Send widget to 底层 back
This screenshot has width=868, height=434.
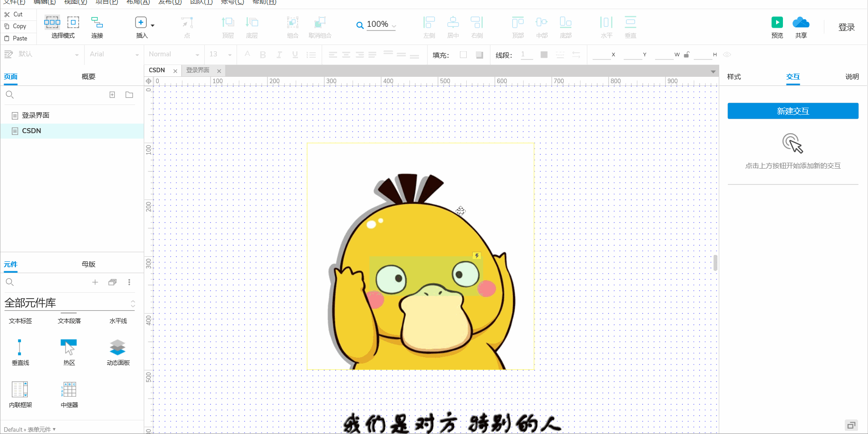252,27
